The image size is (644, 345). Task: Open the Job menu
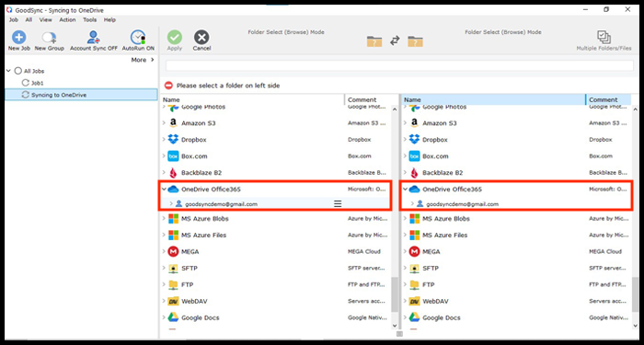coord(14,19)
